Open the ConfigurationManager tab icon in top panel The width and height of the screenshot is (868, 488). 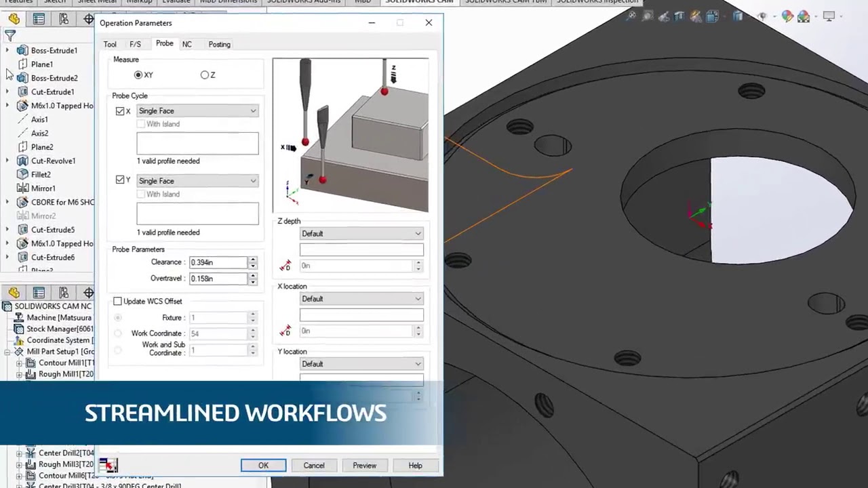[64, 19]
